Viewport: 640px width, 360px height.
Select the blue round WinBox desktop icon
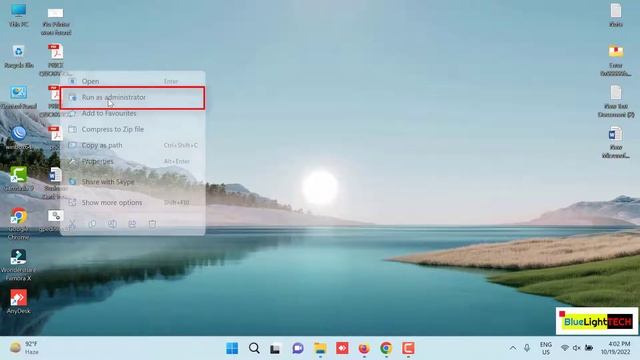pyautogui.click(x=19, y=138)
